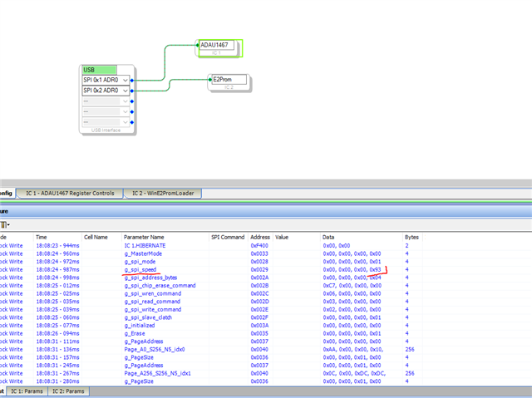Select the g_spi_slave_clatch parameter
Screen dimensions: 532x398
point(148,317)
